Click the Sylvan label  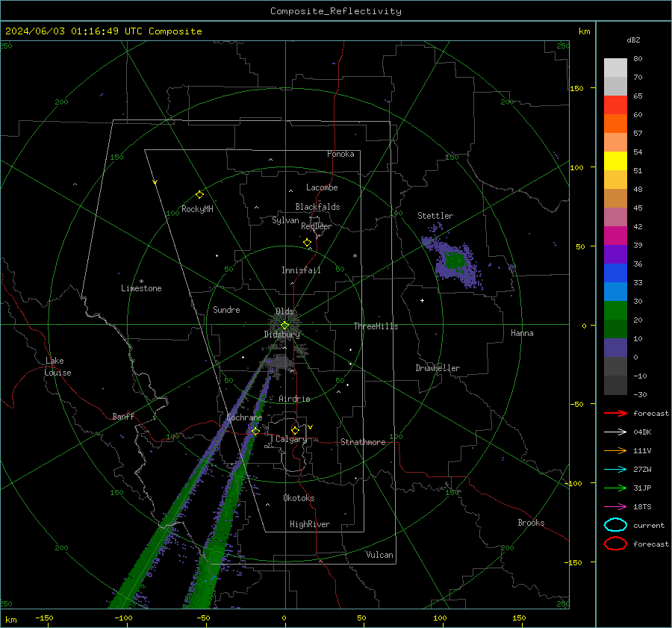285,220
